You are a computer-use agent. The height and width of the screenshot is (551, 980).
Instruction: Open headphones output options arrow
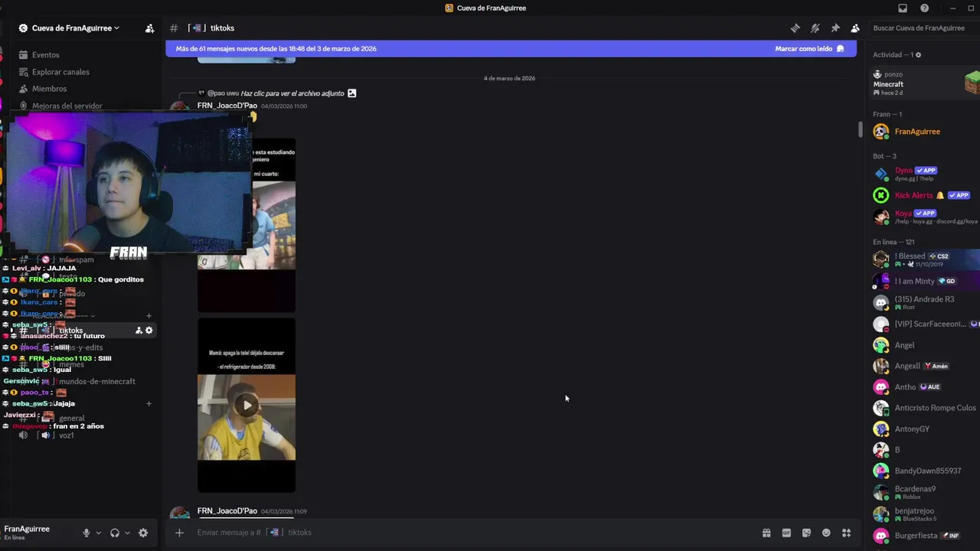tap(127, 533)
